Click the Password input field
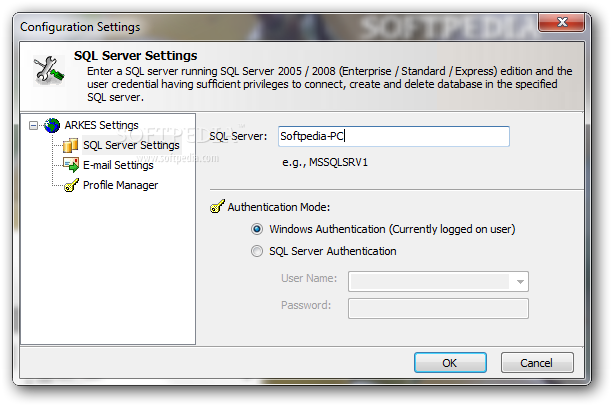612x406 pixels. [438, 308]
